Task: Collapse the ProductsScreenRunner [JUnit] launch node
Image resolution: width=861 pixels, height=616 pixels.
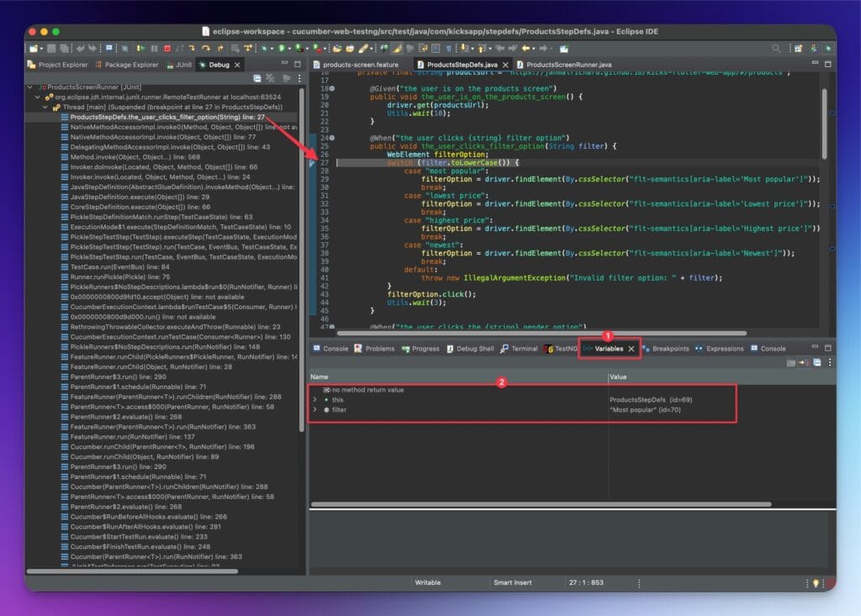Action: (x=29, y=87)
